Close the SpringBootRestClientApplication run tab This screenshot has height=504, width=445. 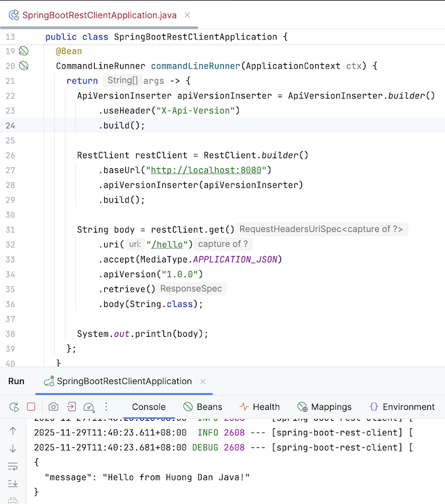(x=203, y=381)
